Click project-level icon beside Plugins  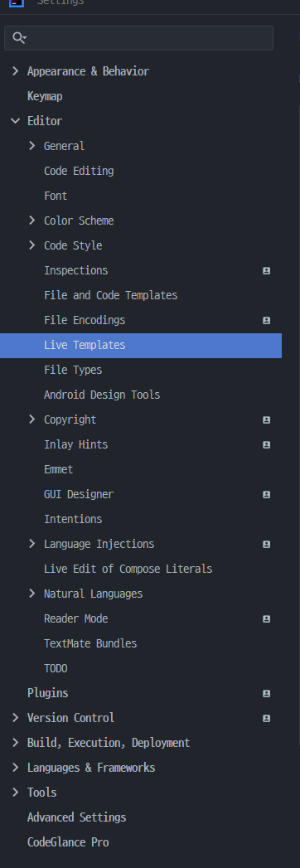point(266,694)
